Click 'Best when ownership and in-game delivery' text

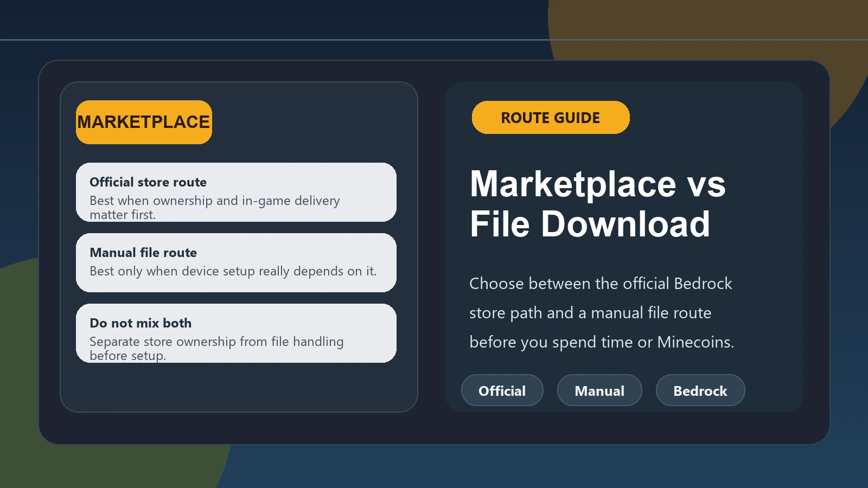(215, 208)
